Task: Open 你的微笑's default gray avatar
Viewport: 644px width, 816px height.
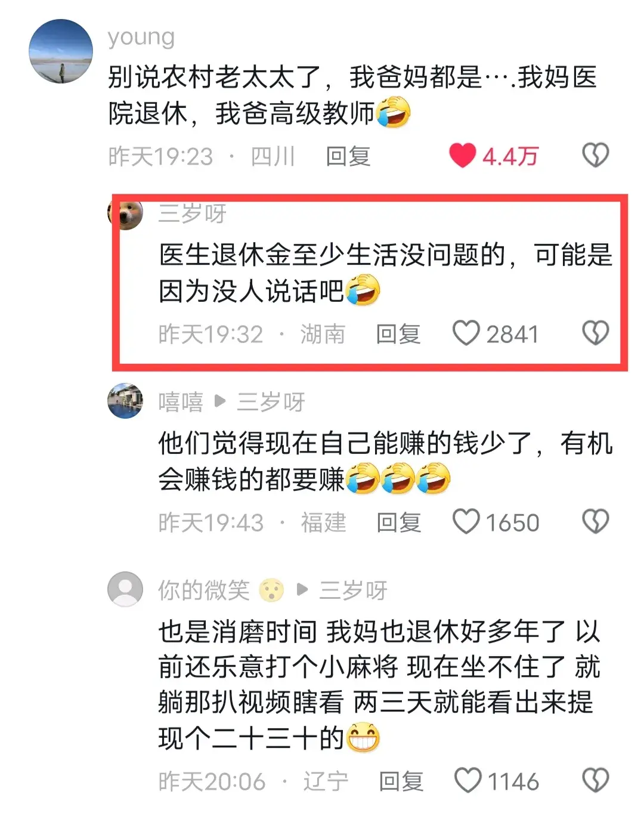Action: [x=125, y=589]
